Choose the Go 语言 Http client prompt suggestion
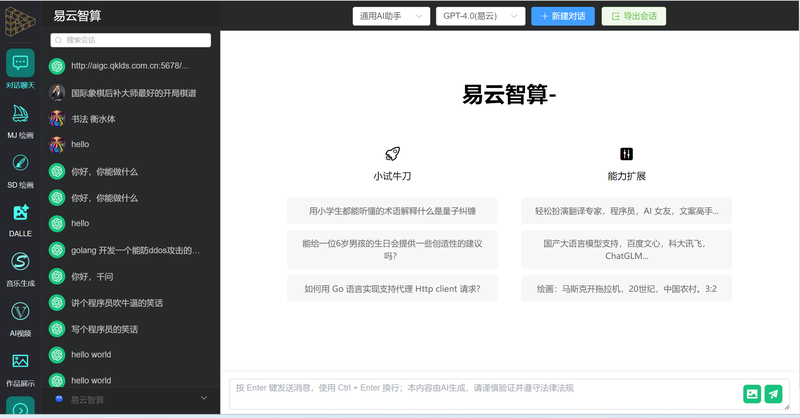The width and height of the screenshot is (800, 418). pyautogui.click(x=392, y=289)
